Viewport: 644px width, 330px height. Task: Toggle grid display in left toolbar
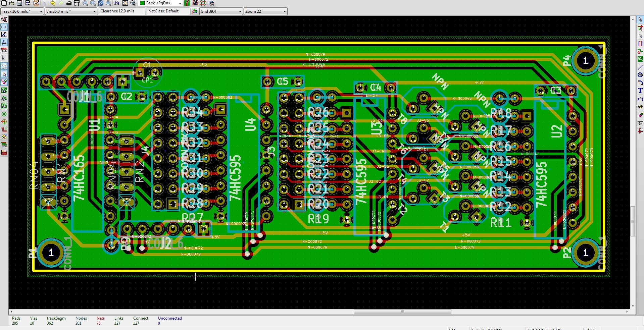(4, 27)
